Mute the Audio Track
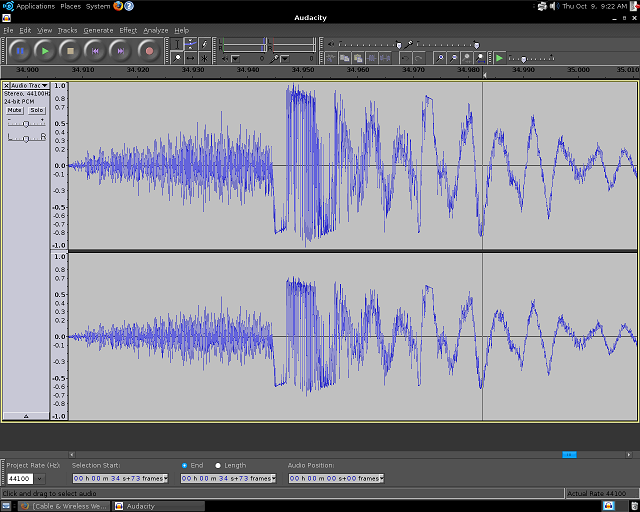This screenshot has height=512, width=640. [15, 110]
